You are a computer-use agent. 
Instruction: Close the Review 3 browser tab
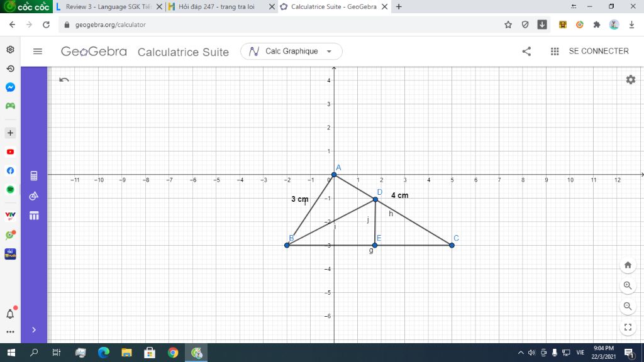[x=159, y=6]
